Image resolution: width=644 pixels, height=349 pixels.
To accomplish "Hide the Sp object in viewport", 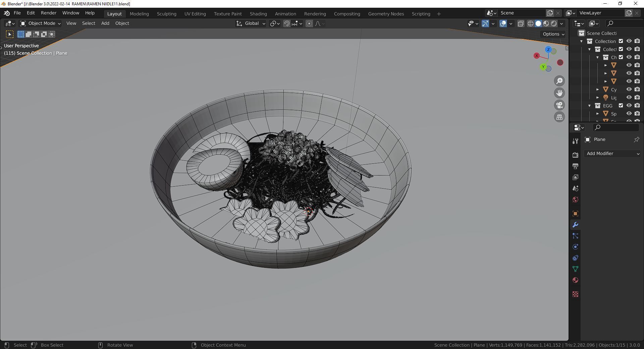I will [629, 114].
